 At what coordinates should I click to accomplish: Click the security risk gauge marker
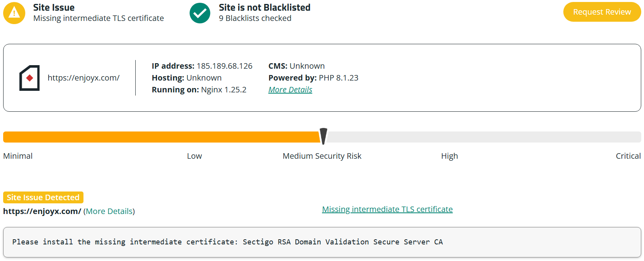click(323, 136)
